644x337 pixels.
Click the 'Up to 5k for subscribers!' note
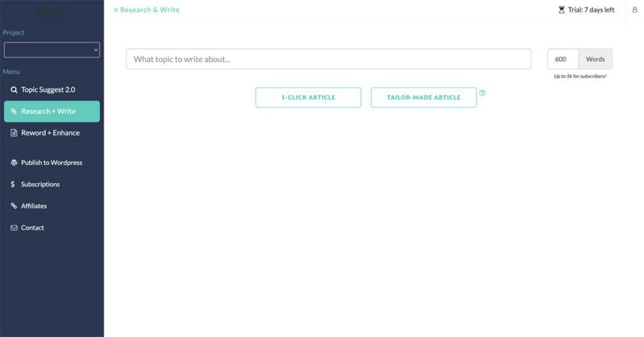(580, 76)
